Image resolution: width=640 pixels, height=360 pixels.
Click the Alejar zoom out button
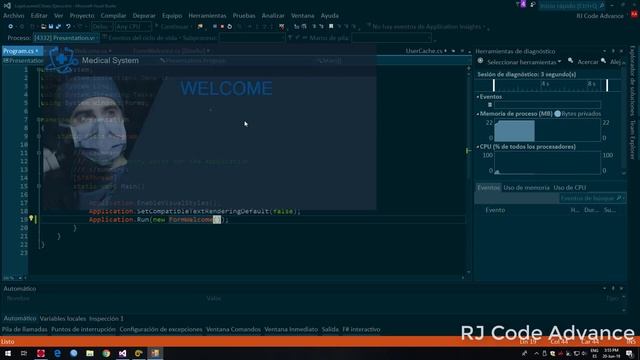(611, 62)
